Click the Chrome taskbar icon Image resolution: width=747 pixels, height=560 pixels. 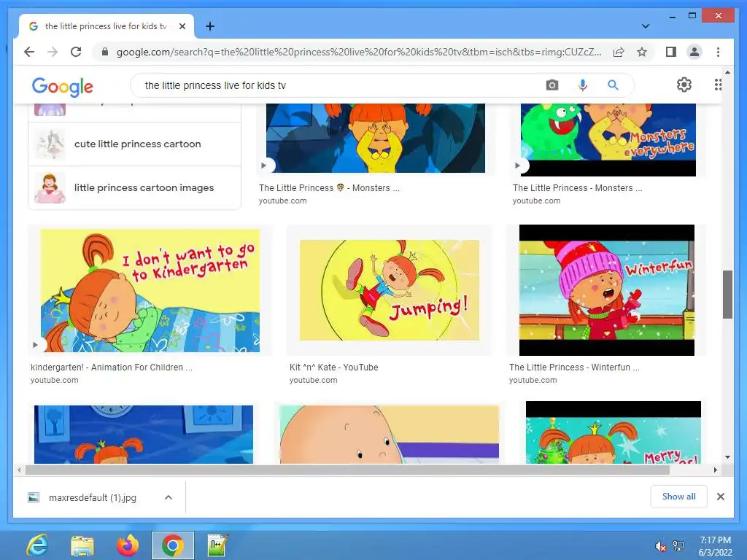(172, 545)
